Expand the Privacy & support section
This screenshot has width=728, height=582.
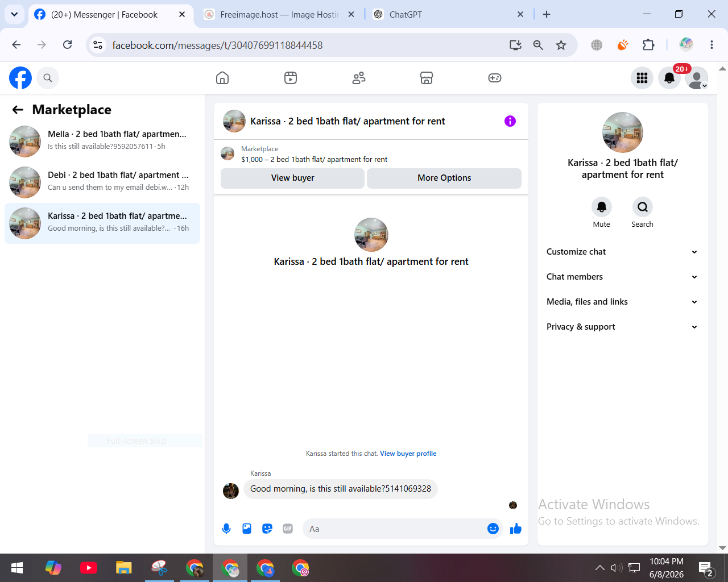pyautogui.click(x=622, y=327)
